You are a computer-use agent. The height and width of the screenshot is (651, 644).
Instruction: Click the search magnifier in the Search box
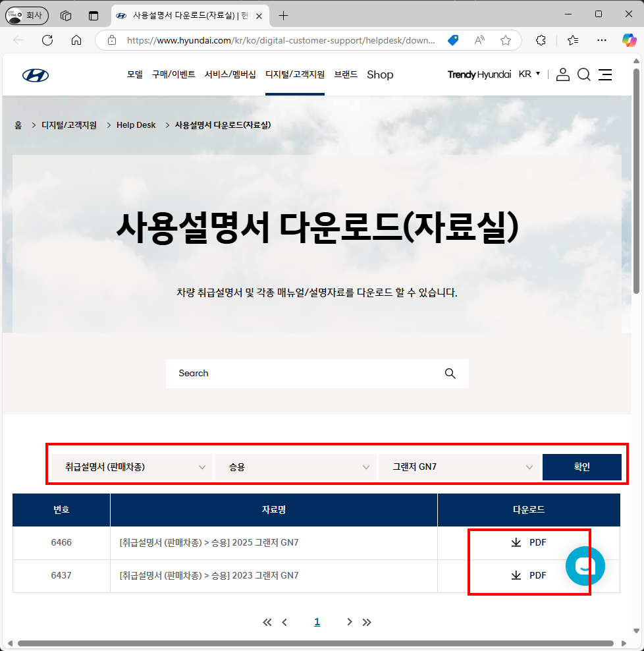(x=450, y=373)
